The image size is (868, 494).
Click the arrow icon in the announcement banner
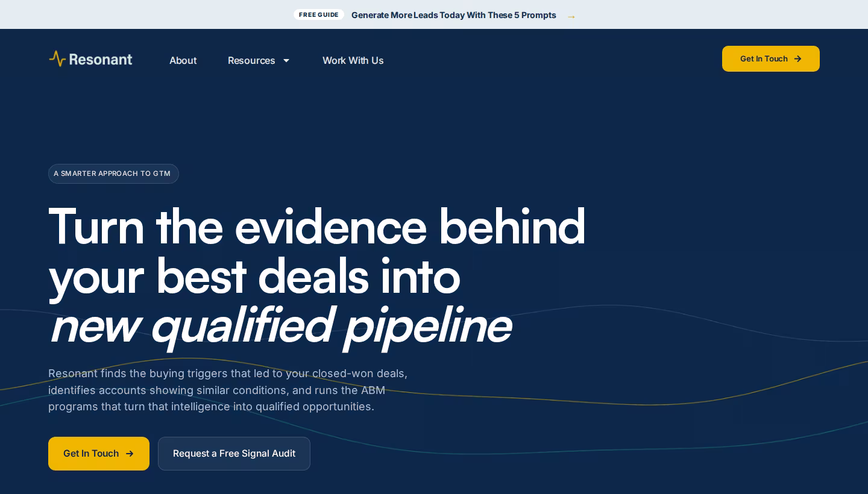point(571,16)
